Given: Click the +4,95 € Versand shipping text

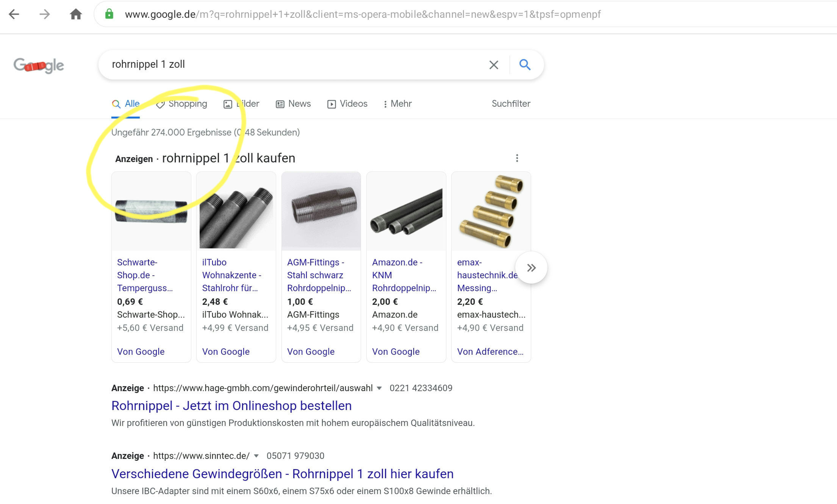Looking at the screenshot, I should [x=320, y=328].
